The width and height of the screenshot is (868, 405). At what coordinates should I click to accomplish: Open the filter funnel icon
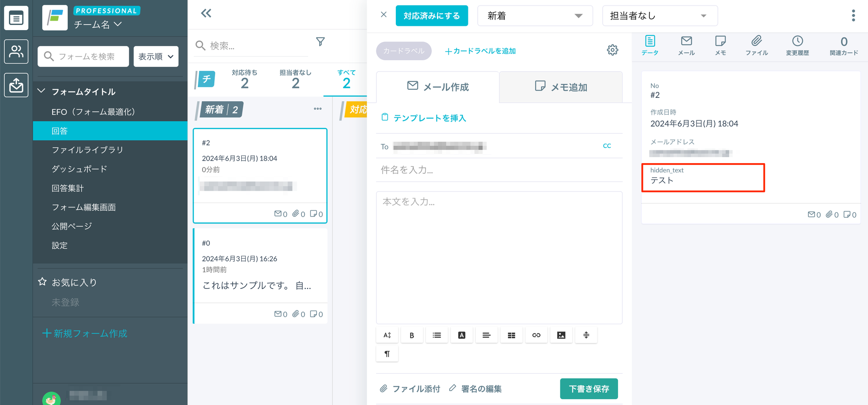click(x=320, y=42)
